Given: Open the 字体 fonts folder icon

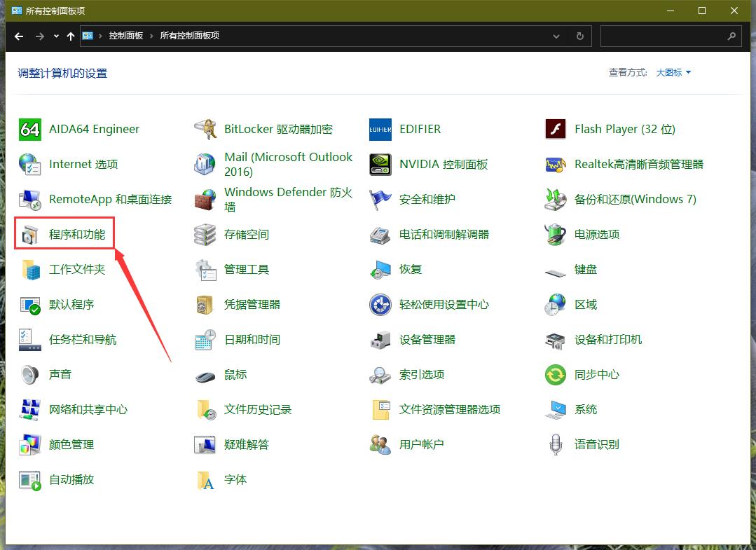Looking at the screenshot, I should [x=205, y=480].
